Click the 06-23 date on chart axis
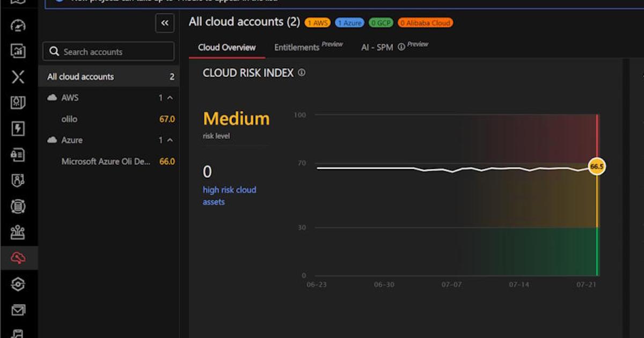The height and width of the screenshot is (338, 644). 316,284
